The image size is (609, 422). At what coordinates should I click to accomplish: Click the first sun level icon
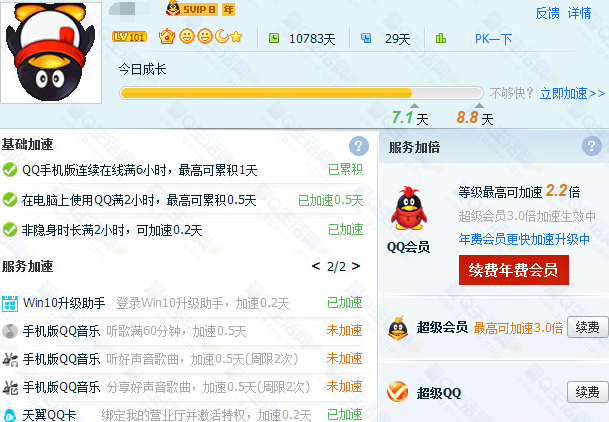(187, 37)
